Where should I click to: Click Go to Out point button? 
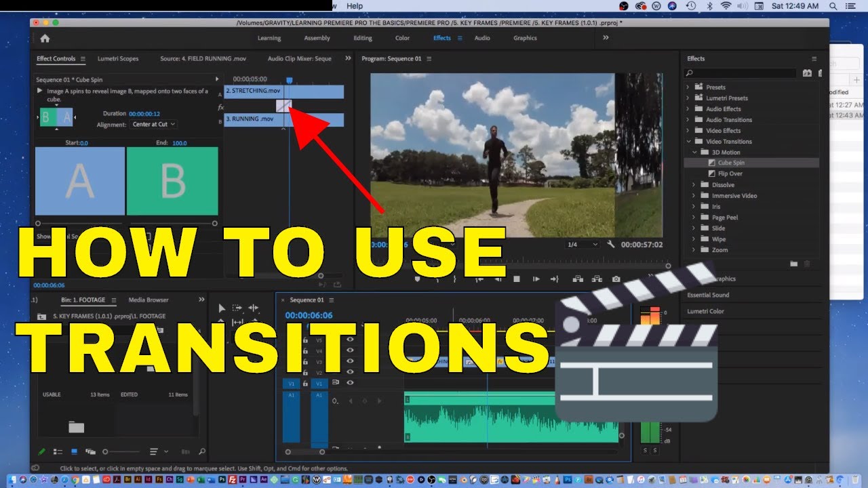coord(555,279)
